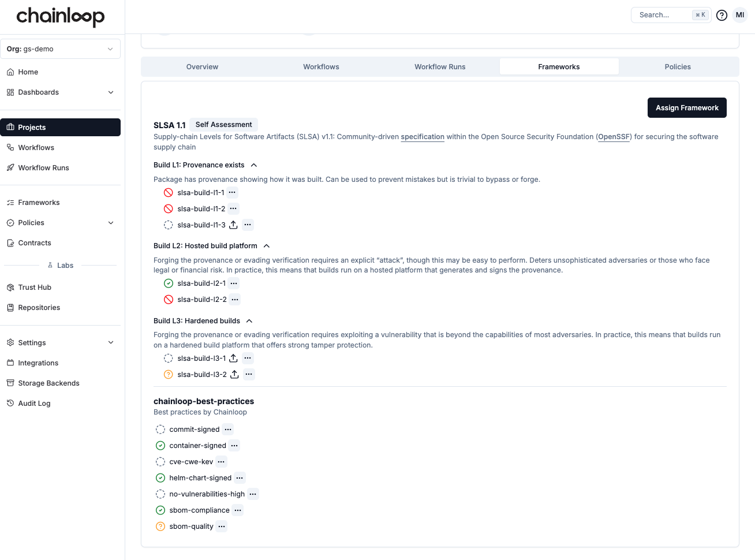
Task: Open Frameworks in the sidebar
Action: [x=60, y=203]
